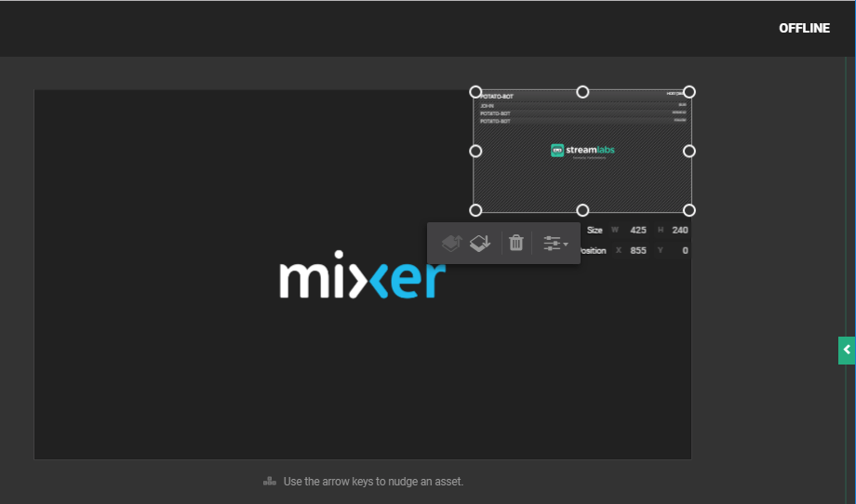The width and height of the screenshot is (856, 504).
Task: Click the nudge hint icon below the canvas
Action: tap(270, 481)
